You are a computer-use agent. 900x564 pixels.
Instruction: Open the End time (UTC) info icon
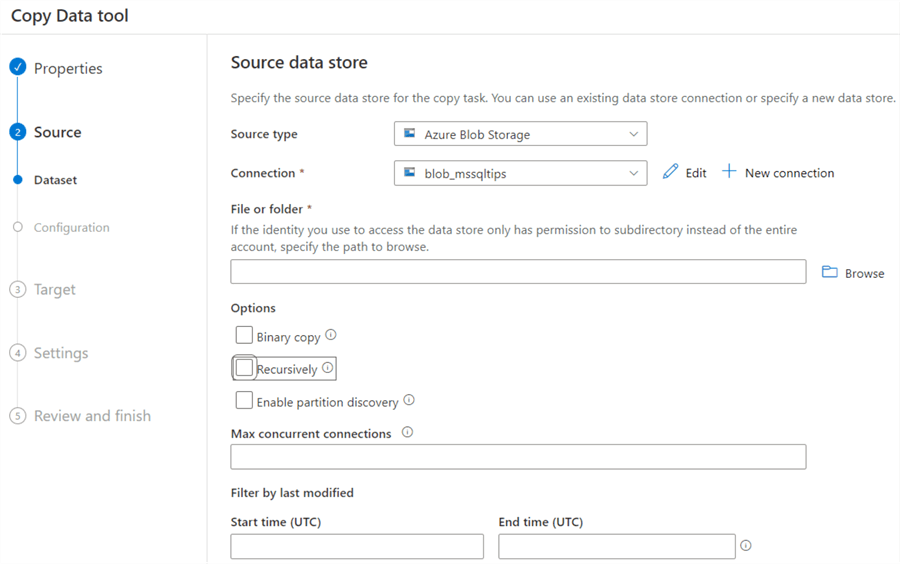[x=746, y=546]
